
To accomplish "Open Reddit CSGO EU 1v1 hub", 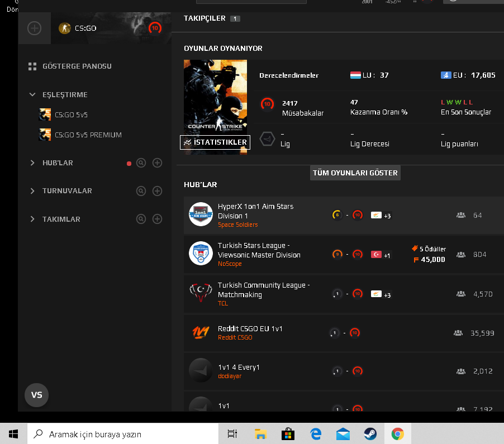I will (x=250, y=328).
